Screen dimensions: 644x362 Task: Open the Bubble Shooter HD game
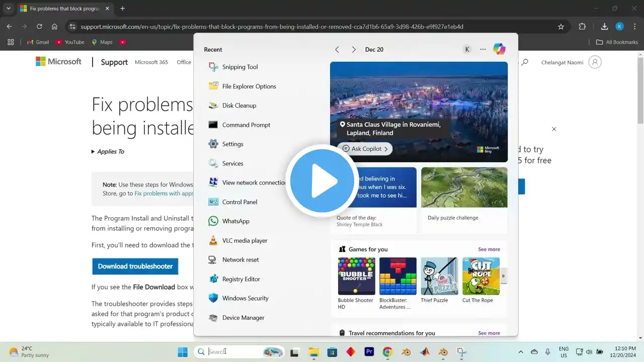coord(356,283)
